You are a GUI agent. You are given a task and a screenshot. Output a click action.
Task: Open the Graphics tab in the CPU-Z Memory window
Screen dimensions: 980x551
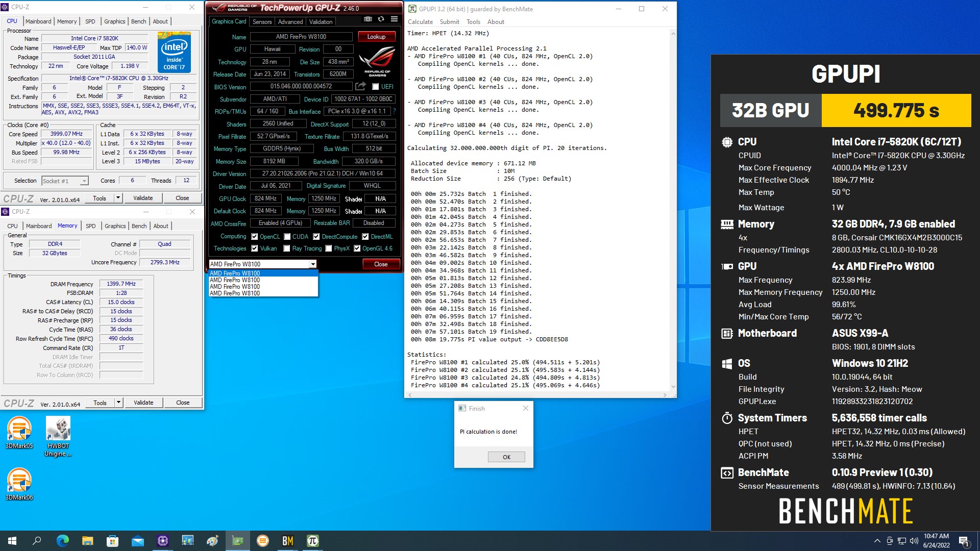(x=115, y=226)
